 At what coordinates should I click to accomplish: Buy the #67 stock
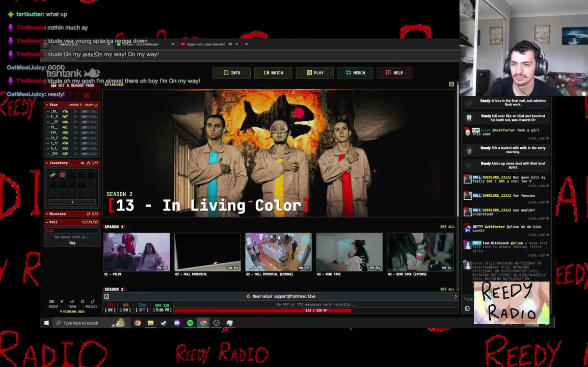pyautogui.click(x=85, y=117)
